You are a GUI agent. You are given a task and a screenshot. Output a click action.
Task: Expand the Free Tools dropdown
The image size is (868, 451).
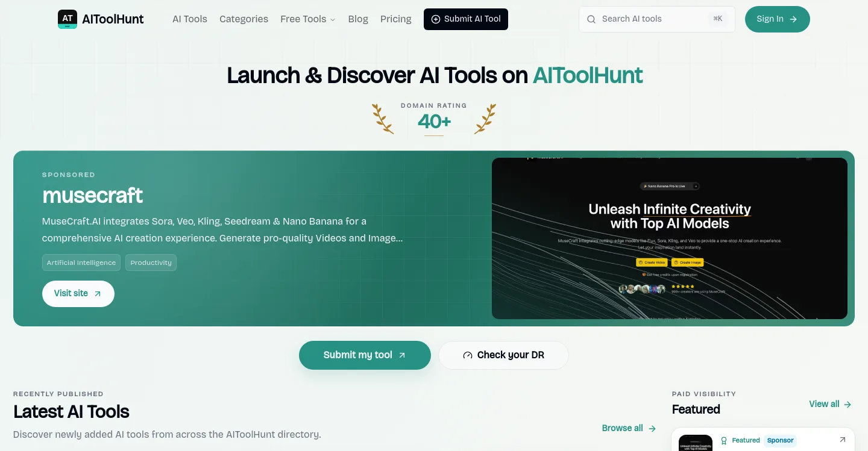pos(307,19)
